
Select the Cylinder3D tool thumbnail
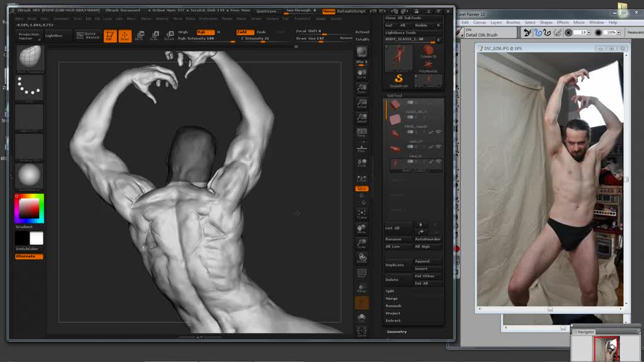pos(428,52)
